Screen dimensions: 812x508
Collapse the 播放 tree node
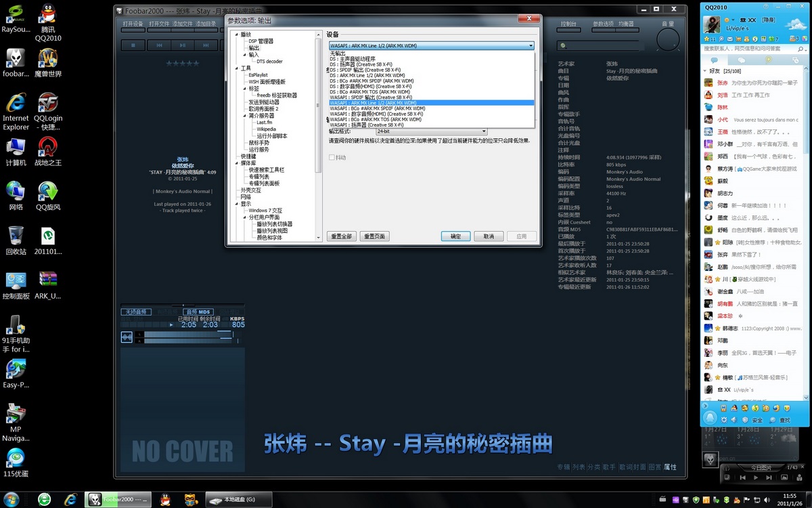tap(237, 35)
